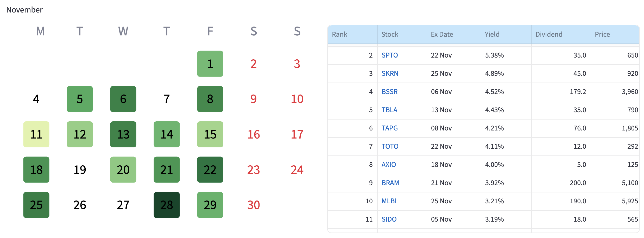
Task: Click the BSSR ticker link
Action: [x=389, y=92]
